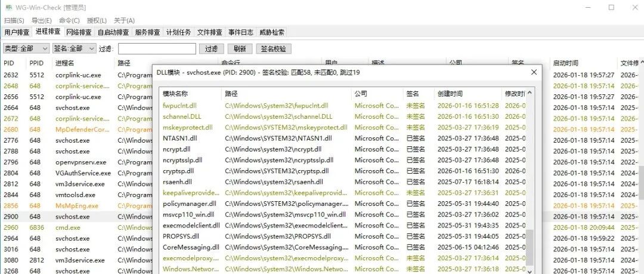Select the fwpuclnt.dll module row
The image size is (644, 274).
click(x=343, y=106)
